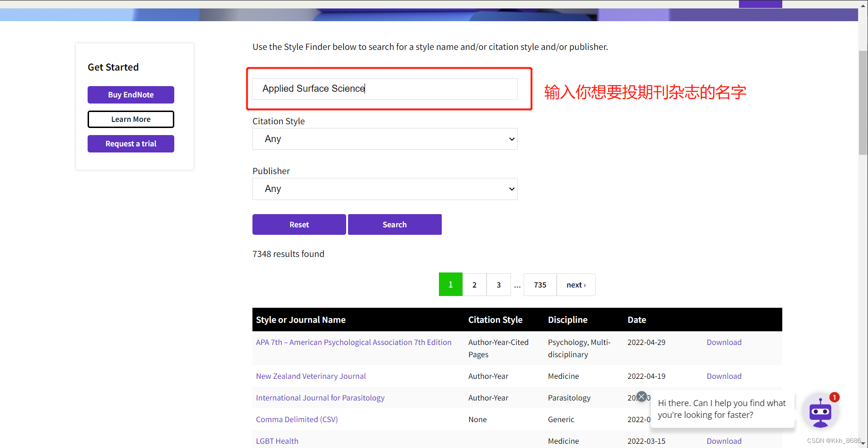Screen dimensions: 868x448
Task: Open the Publisher dropdown
Action: [385, 189]
